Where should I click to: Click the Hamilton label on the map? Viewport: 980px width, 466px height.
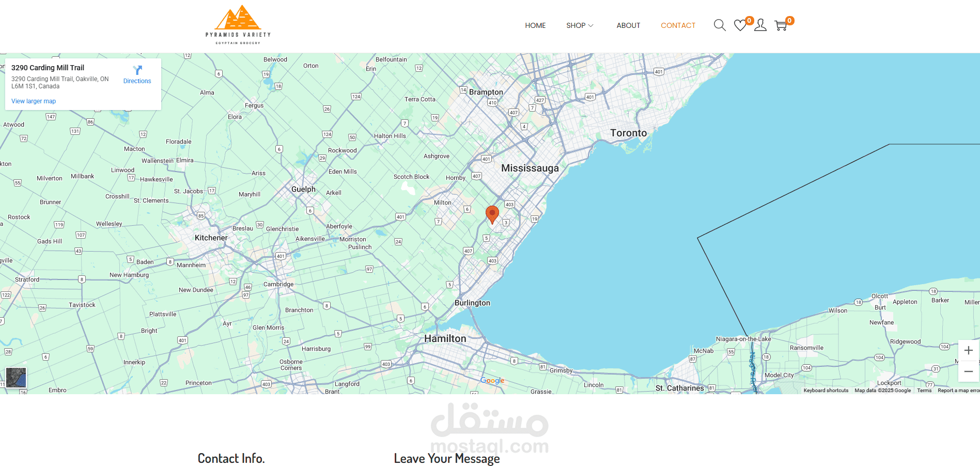(445, 338)
